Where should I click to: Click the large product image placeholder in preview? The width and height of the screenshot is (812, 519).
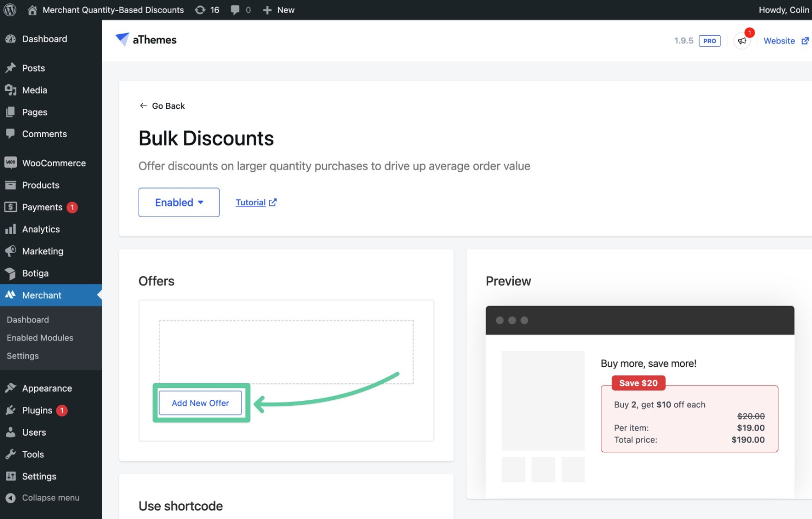coord(543,401)
